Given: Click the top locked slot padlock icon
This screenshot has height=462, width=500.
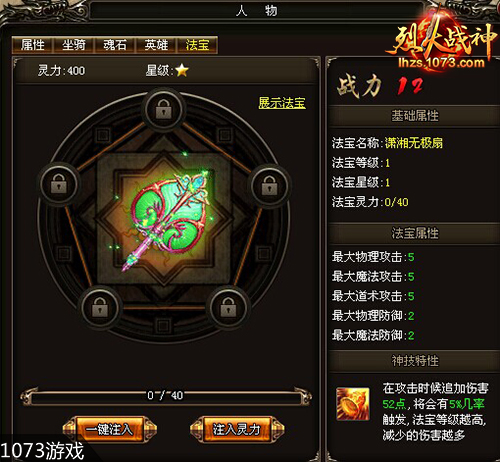Looking at the screenshot, I should point(163,109).
